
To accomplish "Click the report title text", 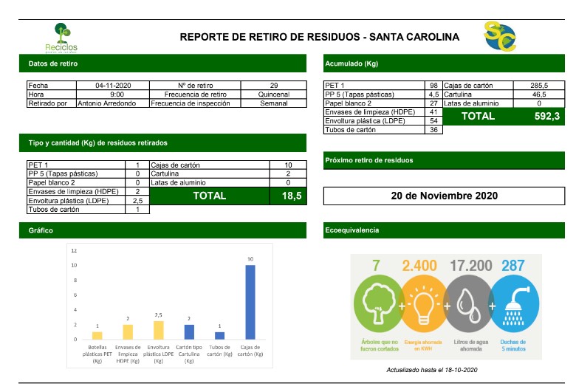I will (x=320, y=37).
